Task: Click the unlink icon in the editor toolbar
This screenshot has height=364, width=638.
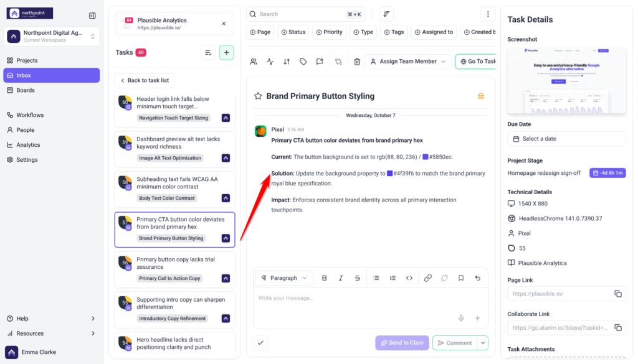Action: pos(444,278)
